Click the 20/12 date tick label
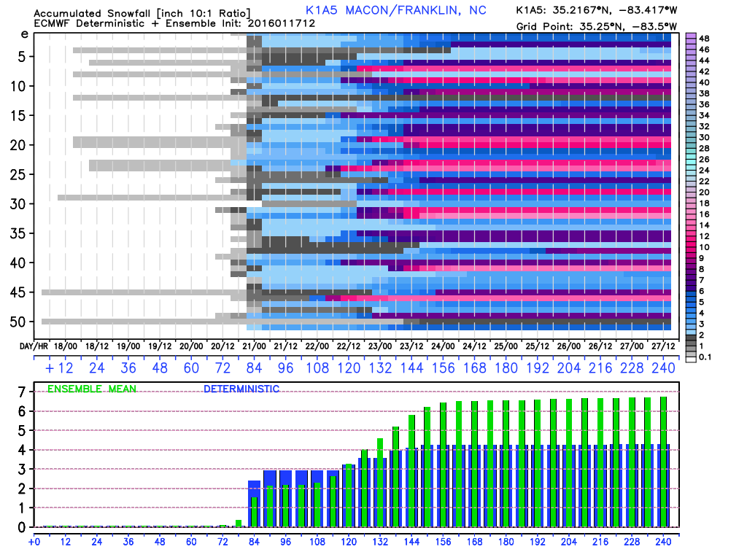 [222, 346]
